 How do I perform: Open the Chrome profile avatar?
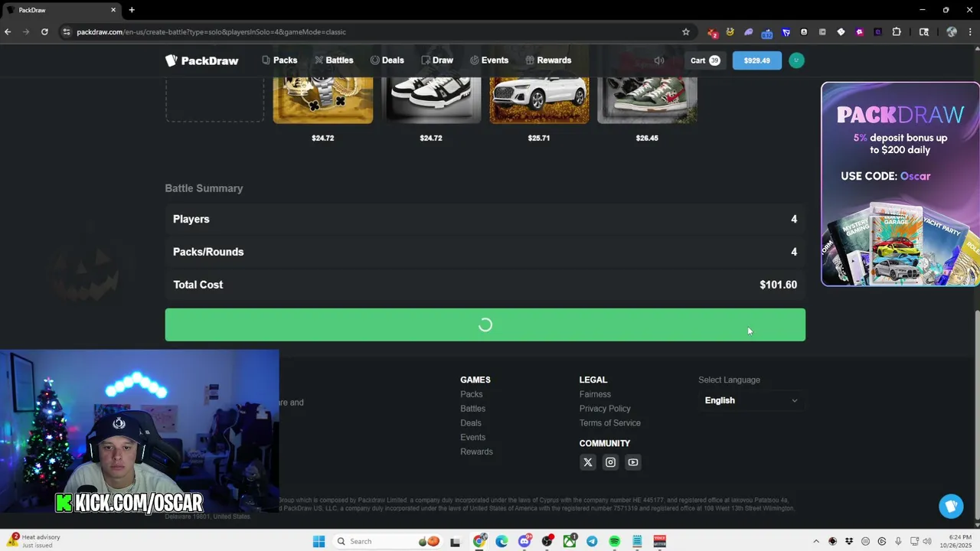click(x=952, y=31)
